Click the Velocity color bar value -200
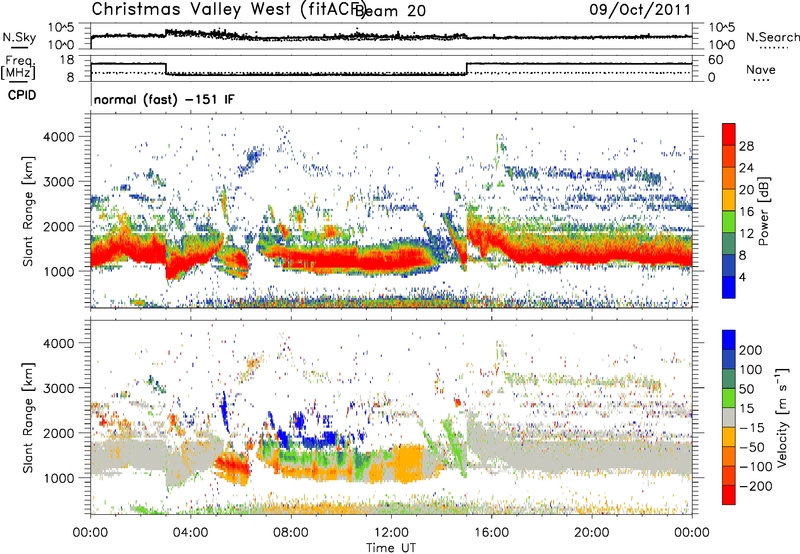Image resolution: width=800 pixels, height=554 pixels. (755, 486)
